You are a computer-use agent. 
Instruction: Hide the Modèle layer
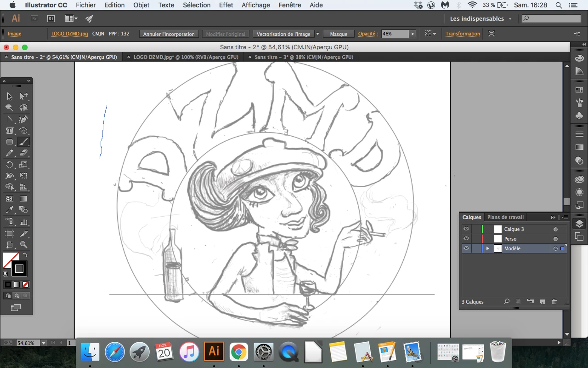tap(466, 248)
